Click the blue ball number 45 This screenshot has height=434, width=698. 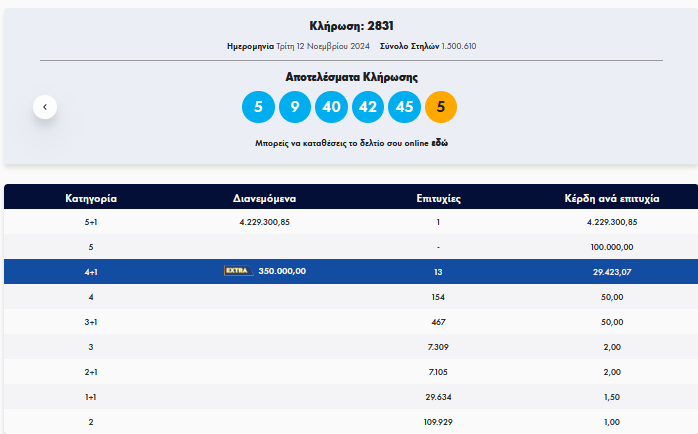404,106
